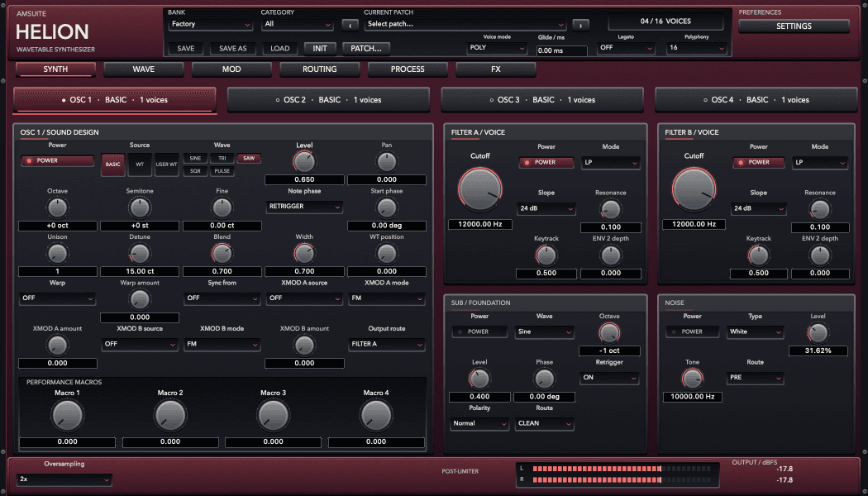868x496 pixels.
Task: Open the Current Patch selector dropdown
Action: tap(465, 24)
